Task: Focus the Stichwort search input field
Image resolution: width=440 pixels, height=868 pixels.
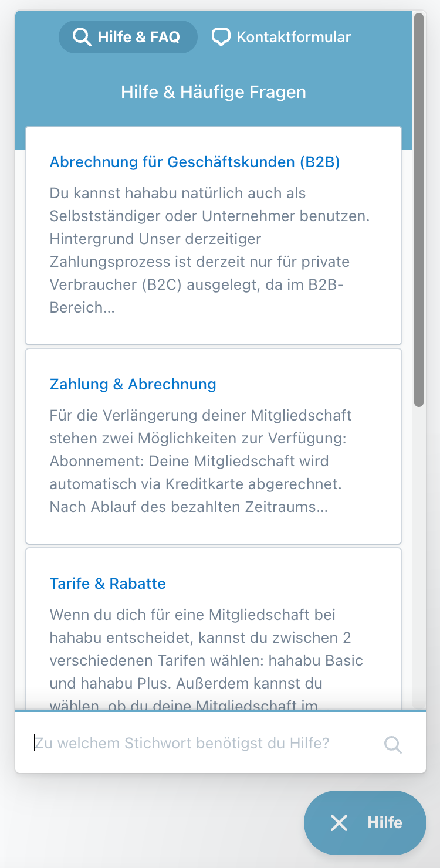Action: pos(199,744)
